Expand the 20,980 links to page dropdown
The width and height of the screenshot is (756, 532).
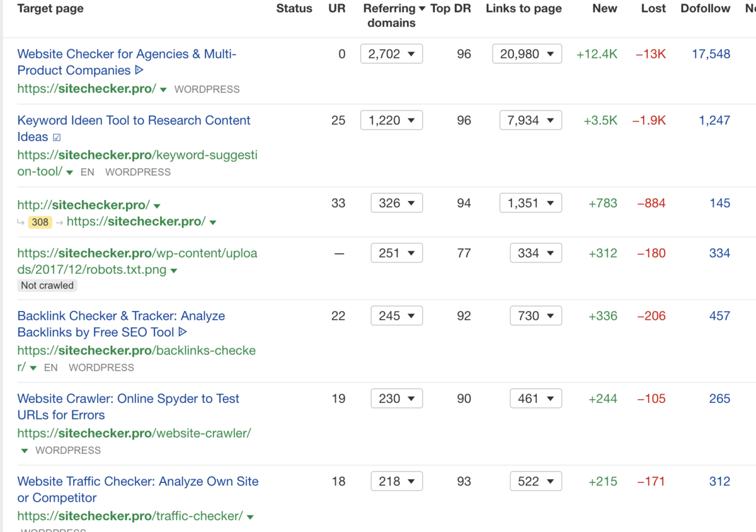(527, 54)
